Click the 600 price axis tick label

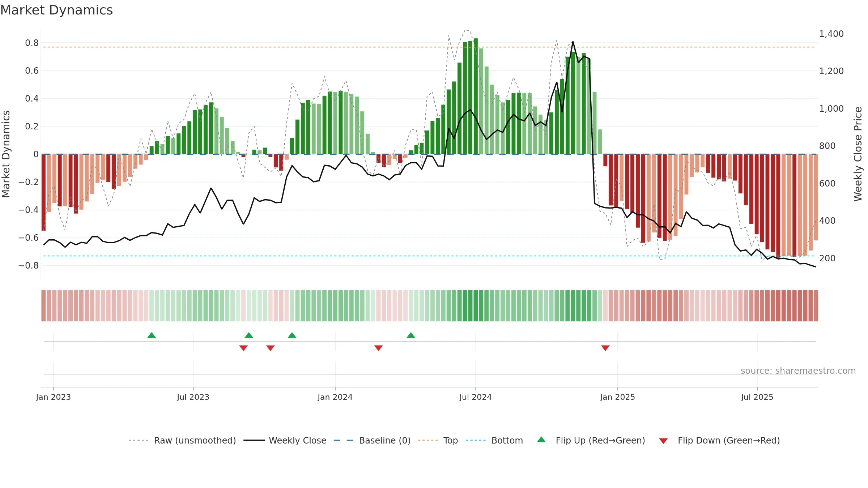point(827,183)
